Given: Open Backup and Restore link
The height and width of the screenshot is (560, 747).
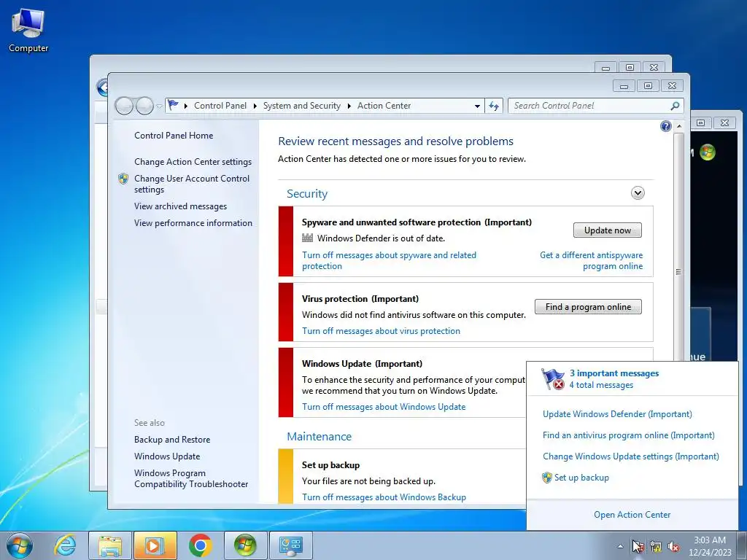Looking at the screenshot, I should pyautogui.click(x=172, y=440).
